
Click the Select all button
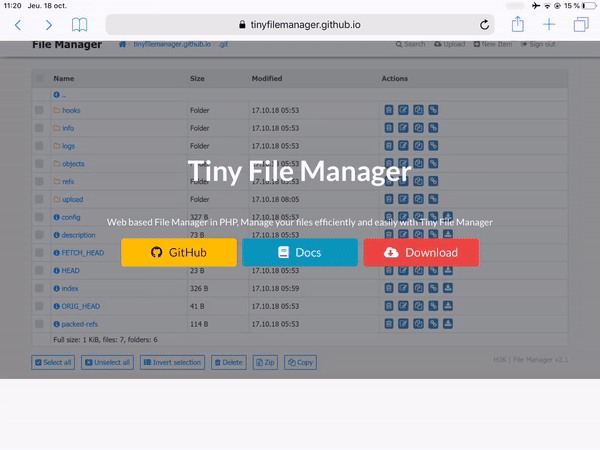[53, 362]
